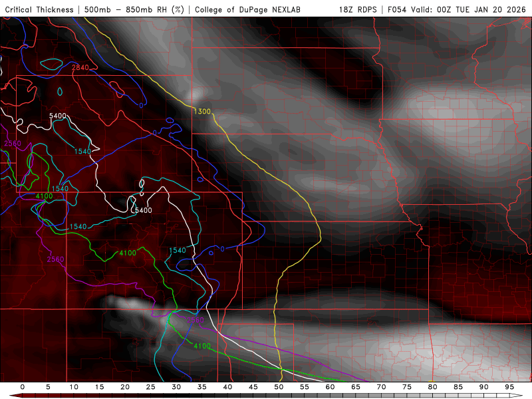Screen dimensions: 532x399
Task: Click the 35 tick label on the color bar
Action: pyautogui.click(x=202, y=387)
